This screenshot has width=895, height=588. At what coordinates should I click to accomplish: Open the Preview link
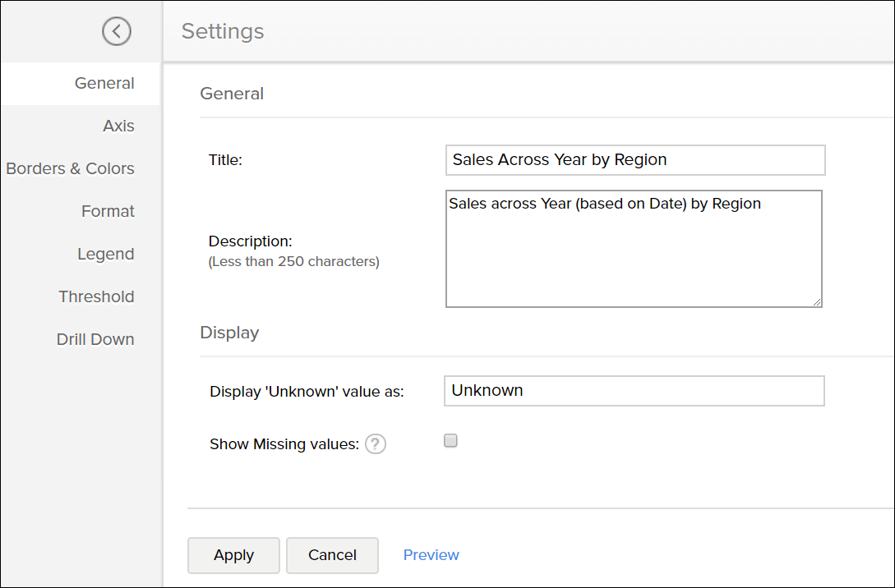(x=431, y=555)
